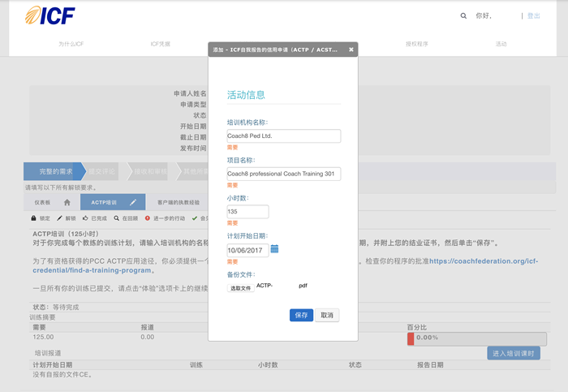Open the 为什么ICF navigation menu

pos(71,44)
